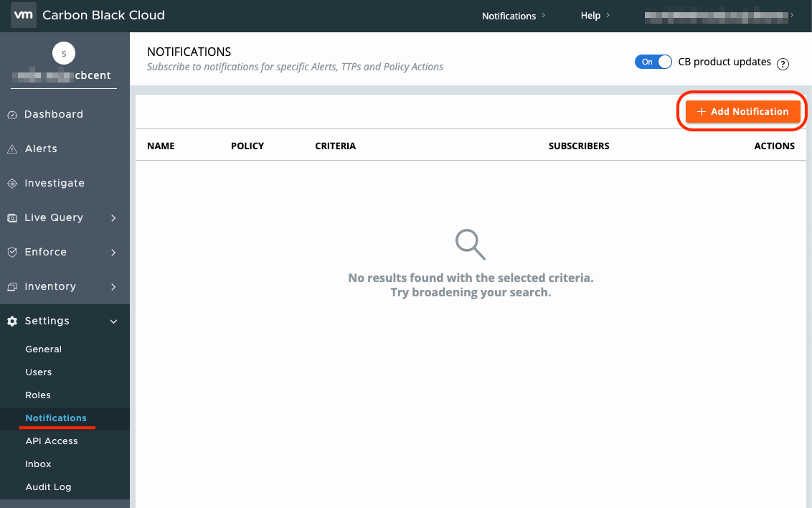Click the Inventory devices icon
The width and height of the screenshot is (812, 508).
coord(12,287)
